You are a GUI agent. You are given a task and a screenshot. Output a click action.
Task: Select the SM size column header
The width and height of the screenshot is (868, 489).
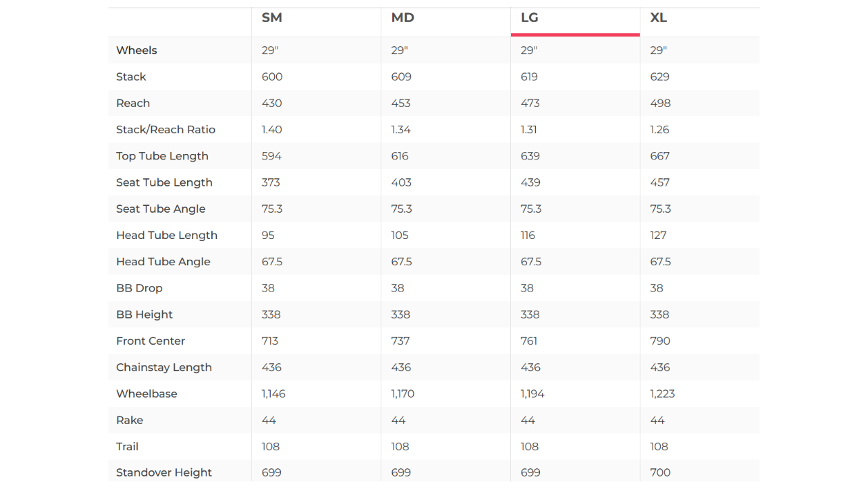coord(272,18)
